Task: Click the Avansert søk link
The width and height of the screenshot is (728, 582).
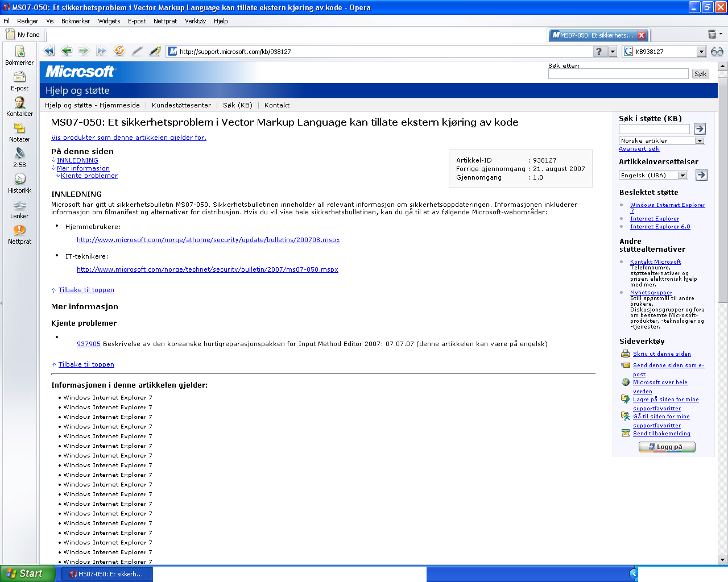Action: [x=639, y=149]
